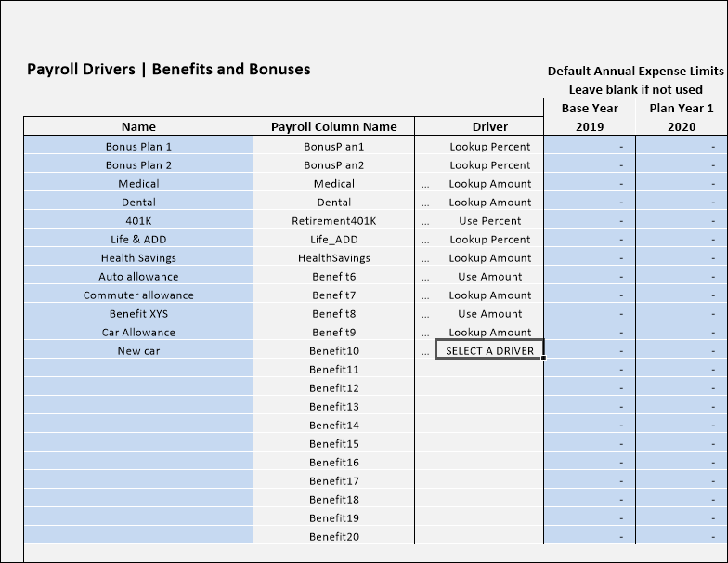Edit the Base Year 2019 limit for Benefit10

590,349
